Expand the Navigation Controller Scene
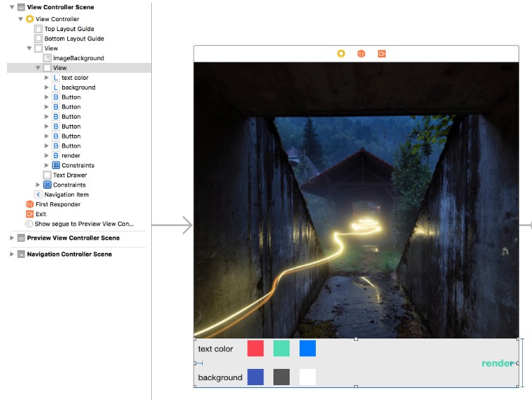532x400 pixels. (12, 254)
